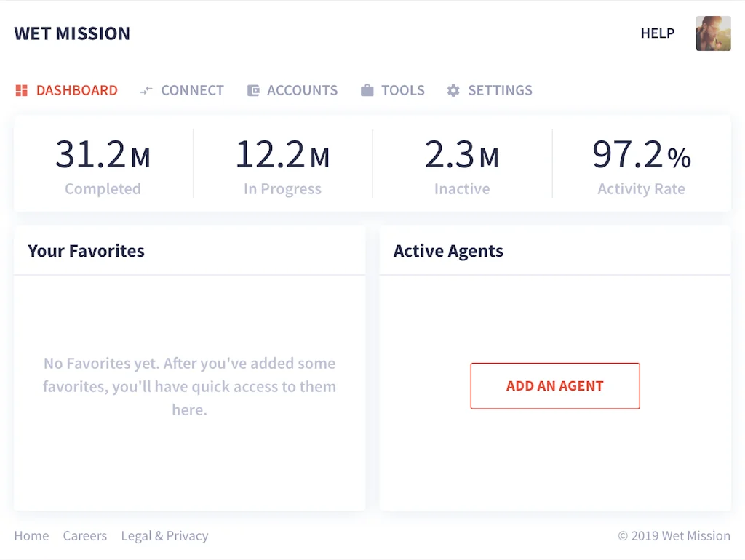Click the Connect arrows icon
This screenshot has height=560, width=745.
pos(146,91)
